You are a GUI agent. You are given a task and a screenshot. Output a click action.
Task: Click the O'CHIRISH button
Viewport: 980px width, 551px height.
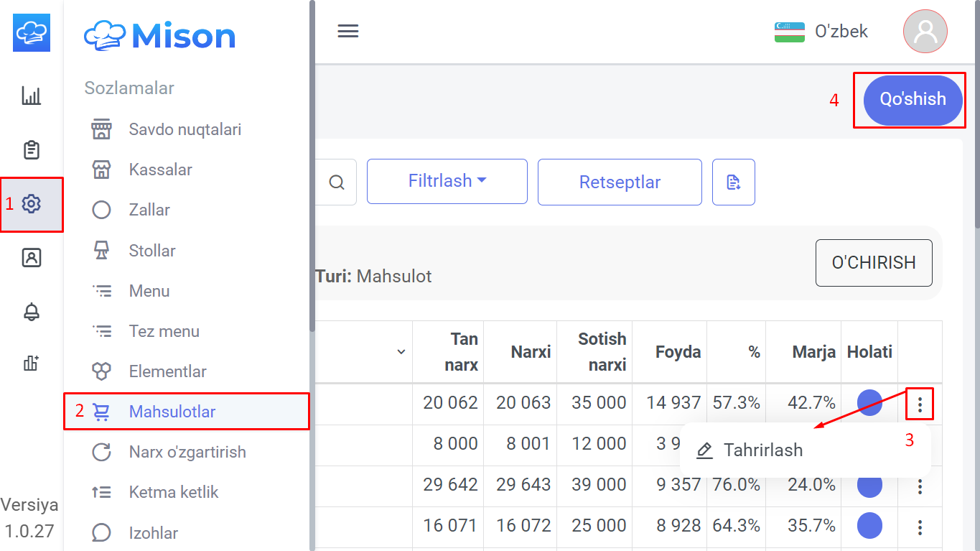[874, 263]
